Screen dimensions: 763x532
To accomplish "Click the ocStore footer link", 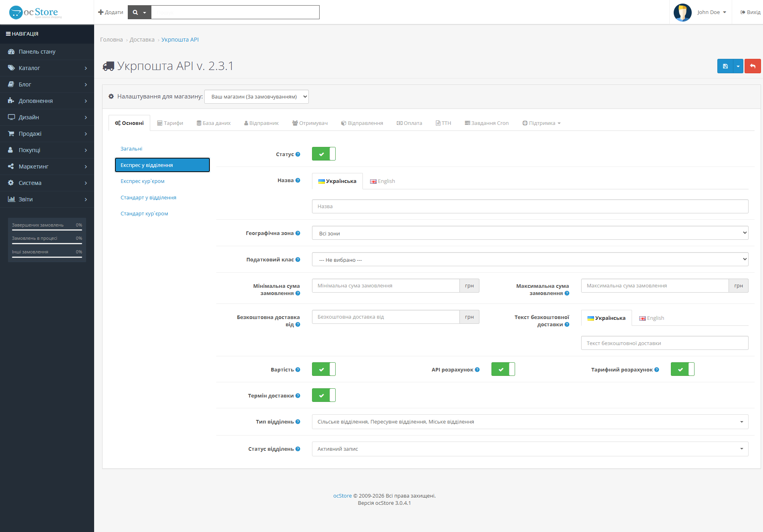I will [x=342, y=496].
